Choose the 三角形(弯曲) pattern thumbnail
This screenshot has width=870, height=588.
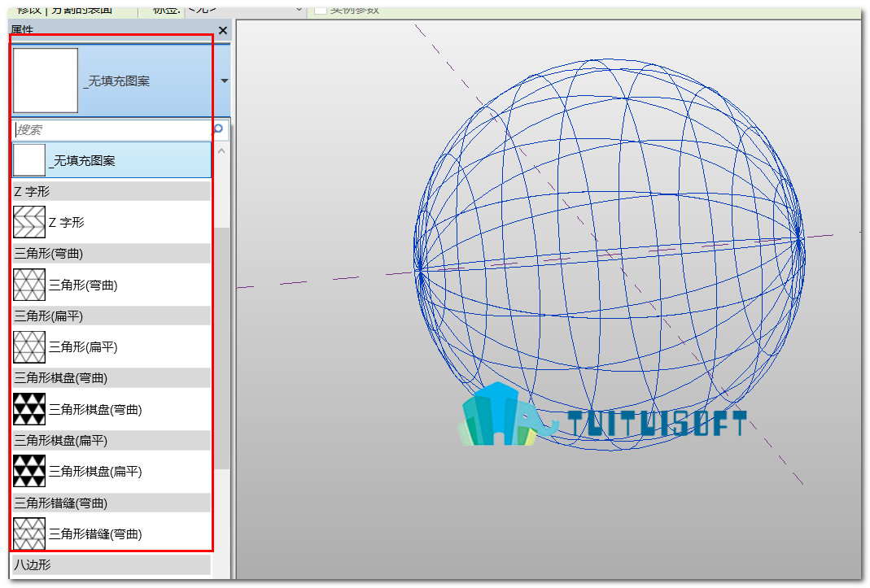point(28,285)
